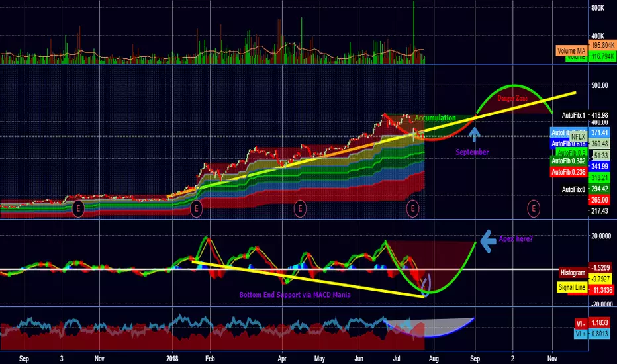
Task: Click the NFLX symbol price label
Action: click(578, 136)
